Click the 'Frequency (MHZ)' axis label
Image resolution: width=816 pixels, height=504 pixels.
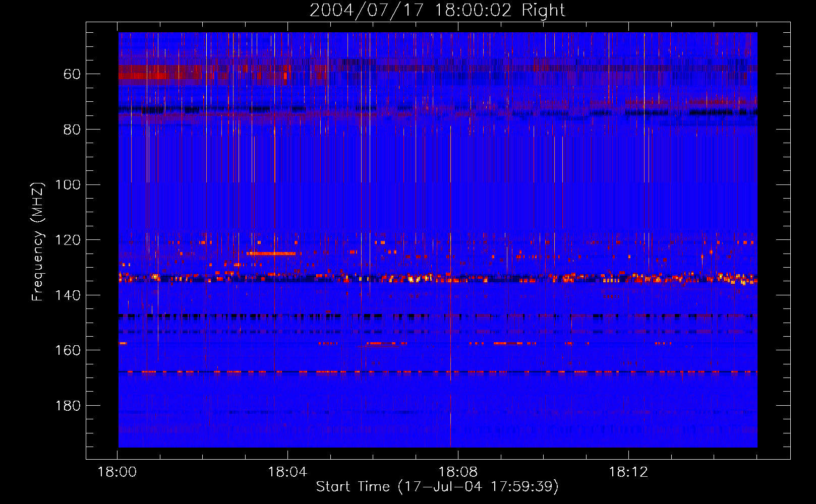point(38,241)
